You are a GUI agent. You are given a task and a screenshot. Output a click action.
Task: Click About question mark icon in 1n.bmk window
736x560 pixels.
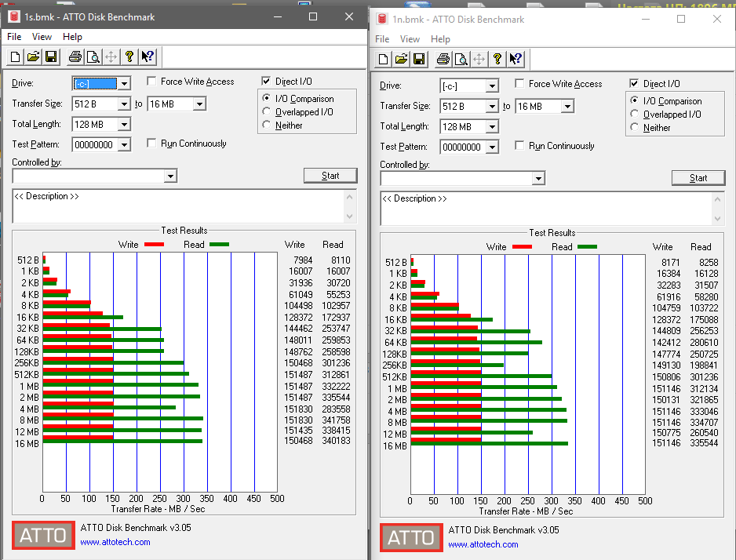click(497, 60)
